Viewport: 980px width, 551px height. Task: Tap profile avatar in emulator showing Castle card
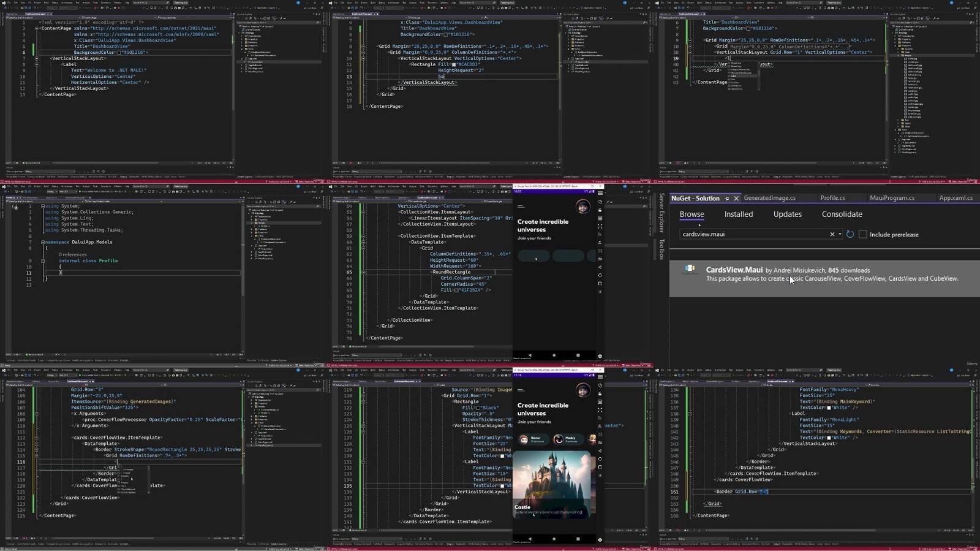click(582, 390)
